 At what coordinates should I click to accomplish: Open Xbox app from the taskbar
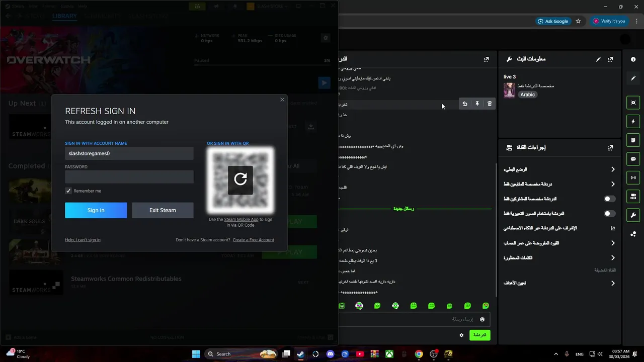[x=389, y=354]
